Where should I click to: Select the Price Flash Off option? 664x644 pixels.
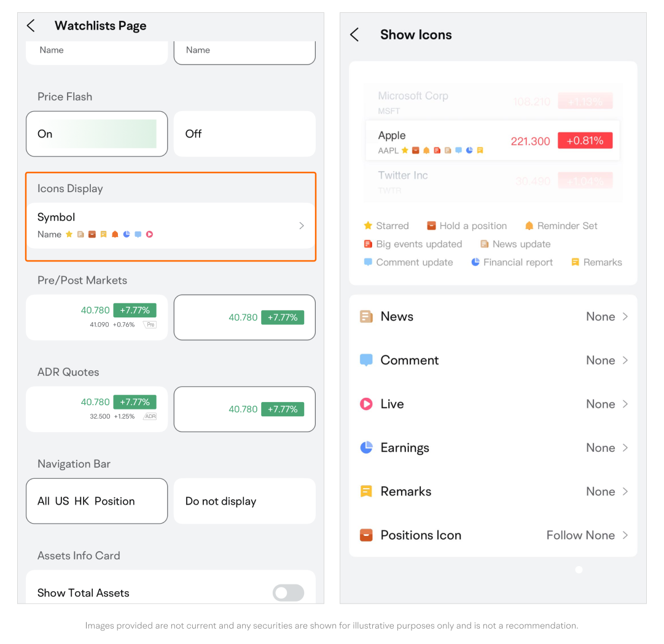coord(244,134)
